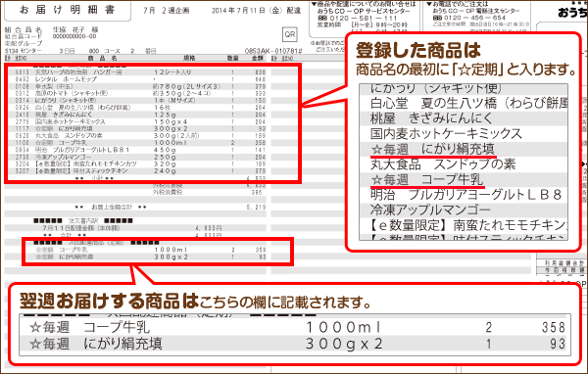
Task: Select ☆毎週 コープ牛乳 row in bottom table
Action: [x=295, y=327]
